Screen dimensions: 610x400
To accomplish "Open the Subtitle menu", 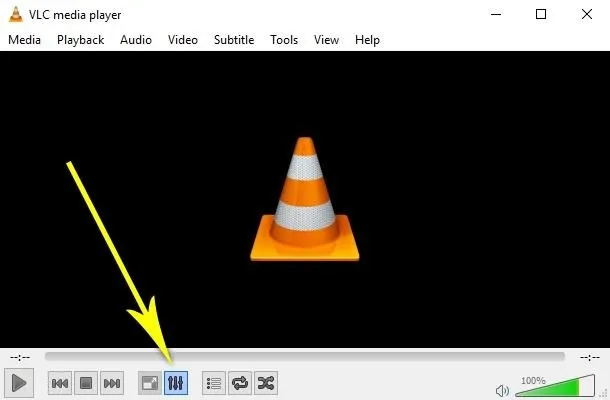I will point(234,40).
